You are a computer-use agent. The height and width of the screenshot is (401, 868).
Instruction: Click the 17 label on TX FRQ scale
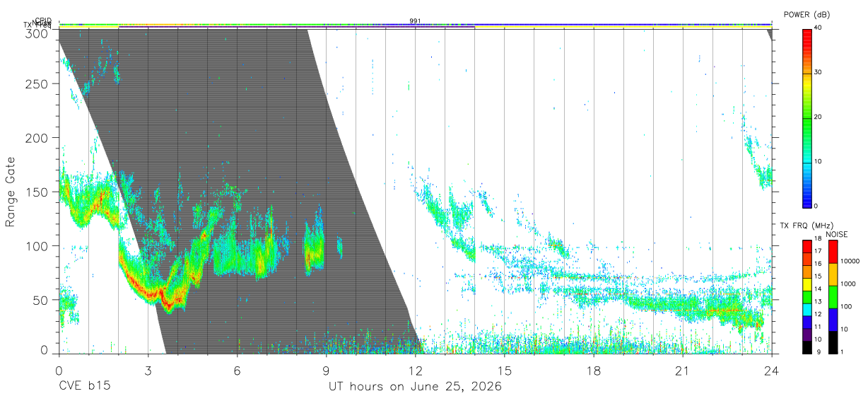818,251
